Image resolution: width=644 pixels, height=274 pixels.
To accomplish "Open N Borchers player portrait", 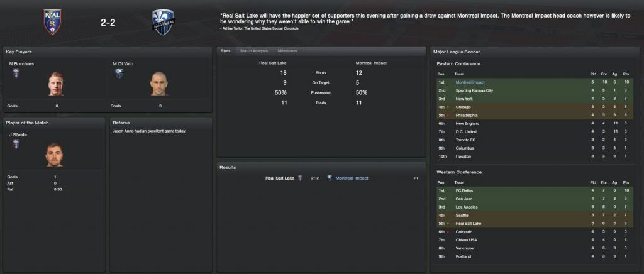I will tap(56, 84).
